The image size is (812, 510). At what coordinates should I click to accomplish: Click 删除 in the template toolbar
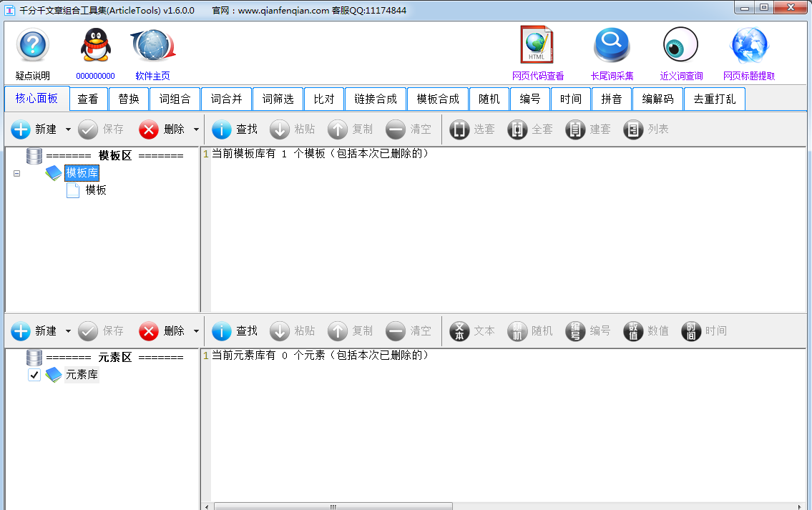pos(162,129)
